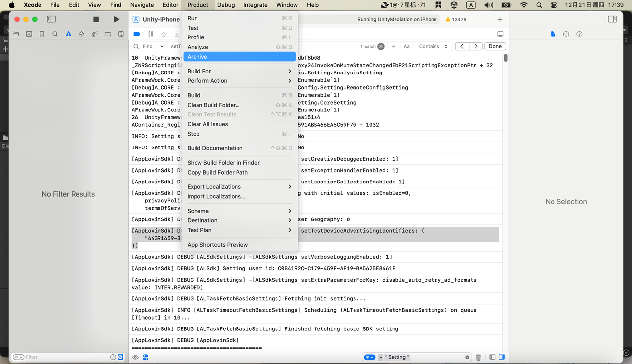Image resolution: width=632 pixels, height=364 pixels.
Task: Click the Run play button in toolbar
Action: pos(117,19)
